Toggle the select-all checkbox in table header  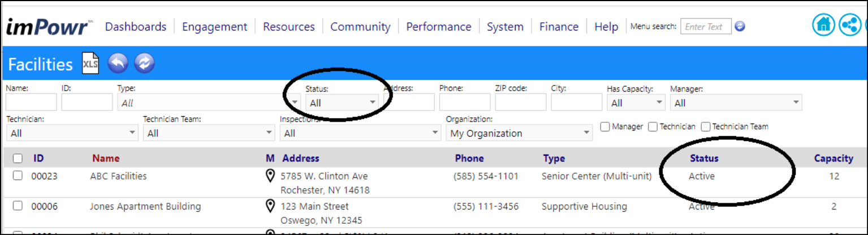coord(18,159)
